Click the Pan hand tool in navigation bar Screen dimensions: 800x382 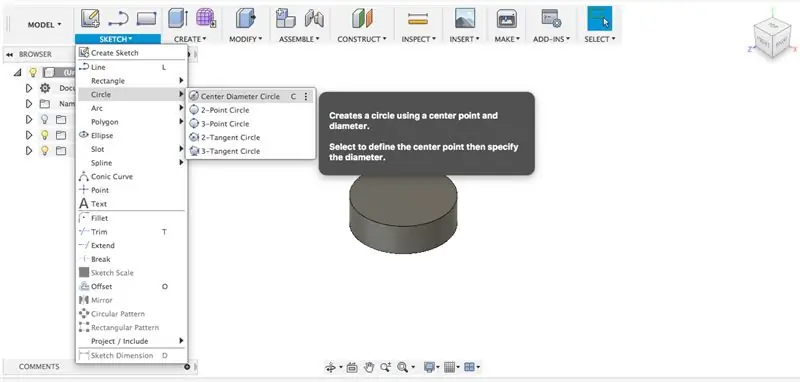click(369, 367)
